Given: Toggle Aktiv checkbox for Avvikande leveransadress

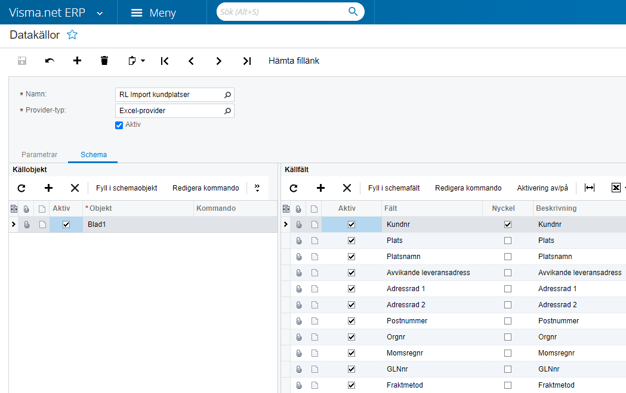Looking at the screenshot, I should point(351,273).
